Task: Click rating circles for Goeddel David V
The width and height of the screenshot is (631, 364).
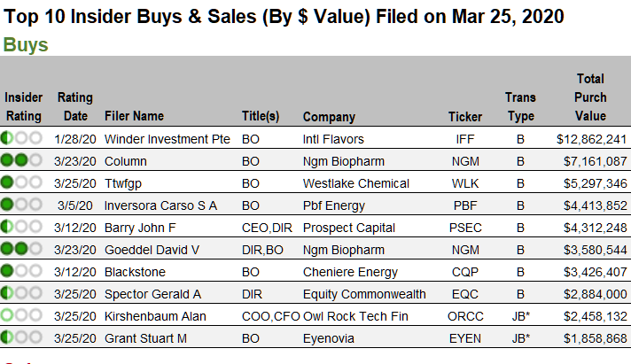Action: pos(21,250)
